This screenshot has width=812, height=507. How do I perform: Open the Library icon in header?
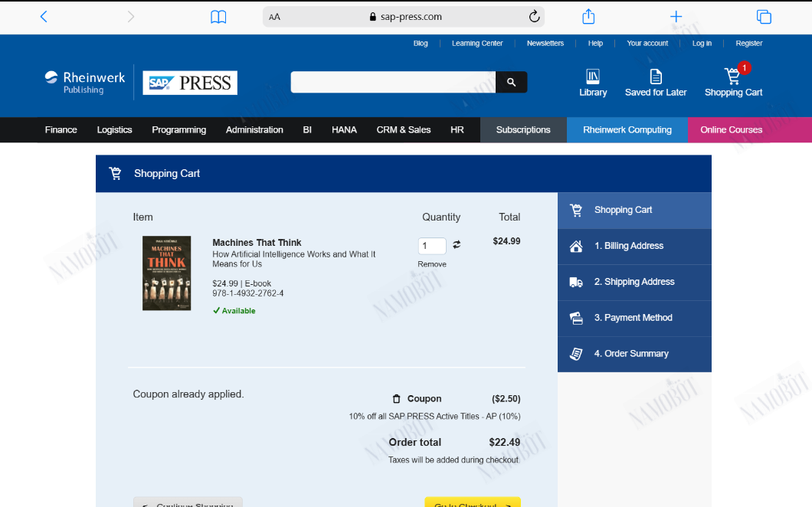[592, 83]
